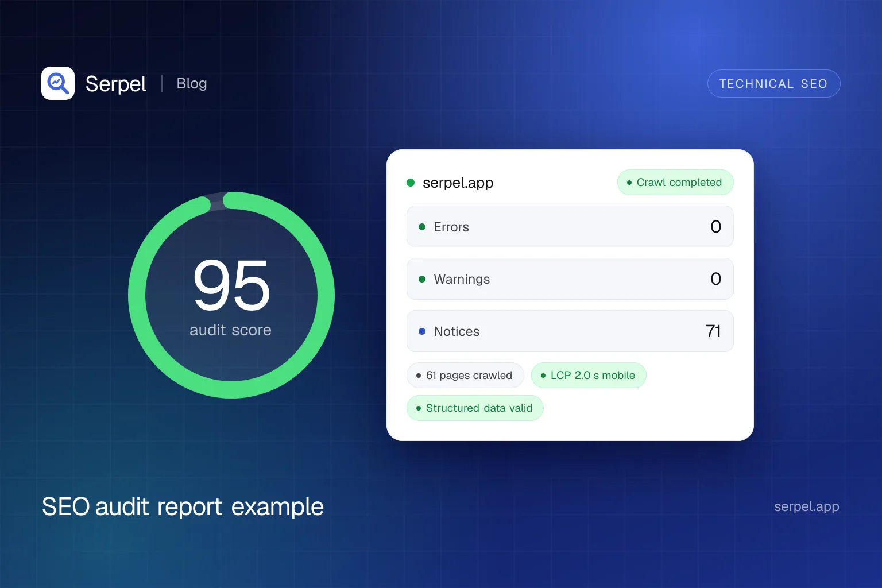Click the 61 pages crawled chip

click(465, 376)
